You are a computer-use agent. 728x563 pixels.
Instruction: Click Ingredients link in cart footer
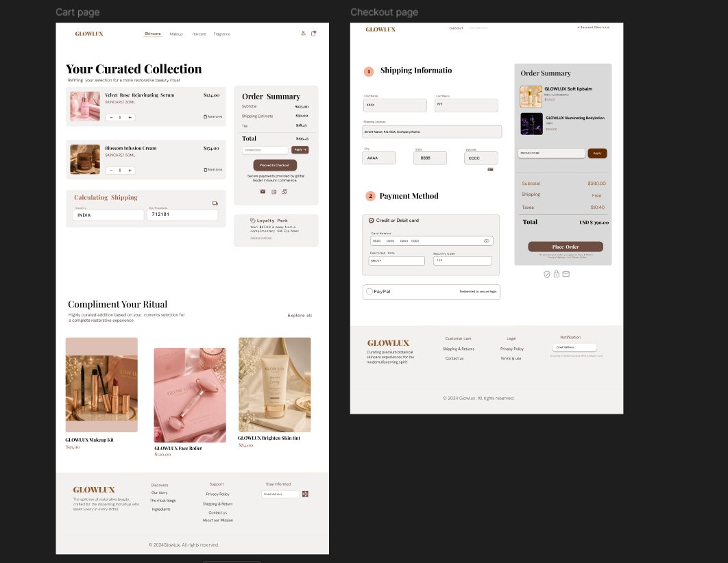coord(161,509)
